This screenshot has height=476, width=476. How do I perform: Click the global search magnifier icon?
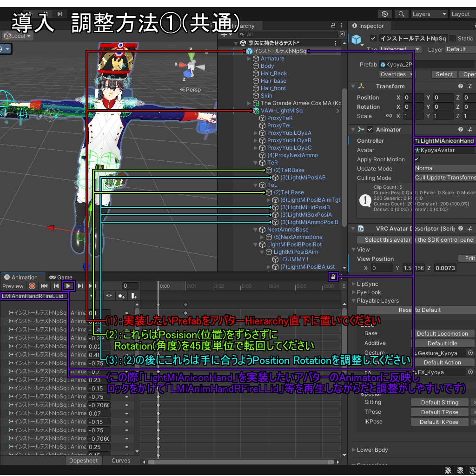(401, 14)
